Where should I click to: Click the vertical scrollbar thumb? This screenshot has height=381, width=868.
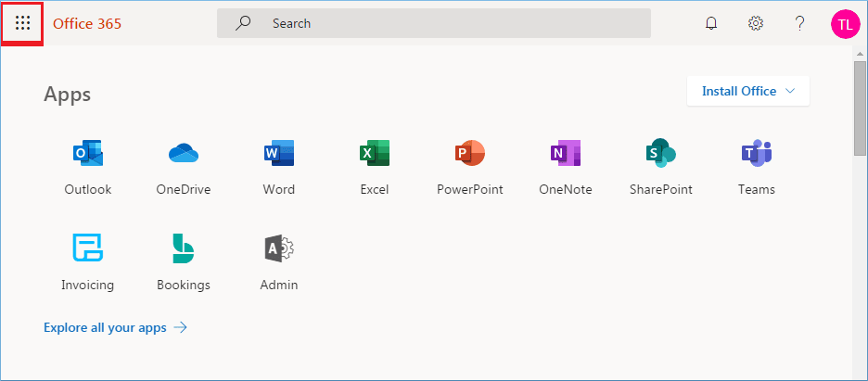pyautogui.click(x=861, y=108)
